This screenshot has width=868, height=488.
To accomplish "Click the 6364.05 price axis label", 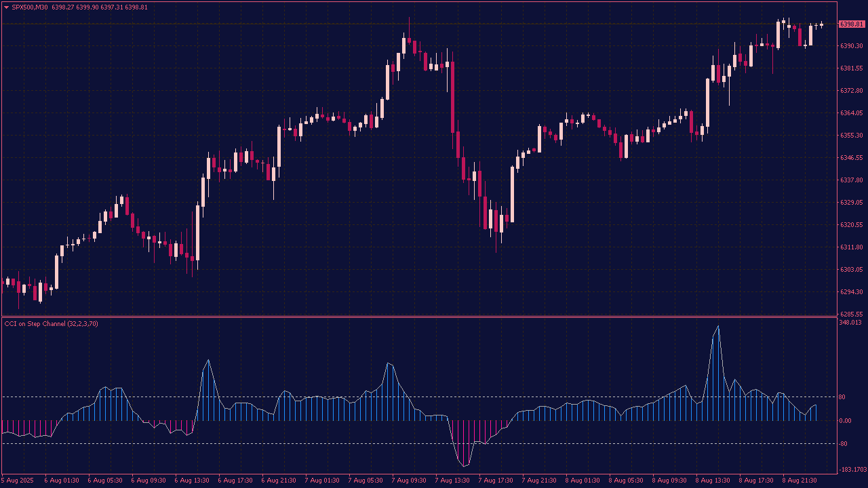I will coord(851,113).
